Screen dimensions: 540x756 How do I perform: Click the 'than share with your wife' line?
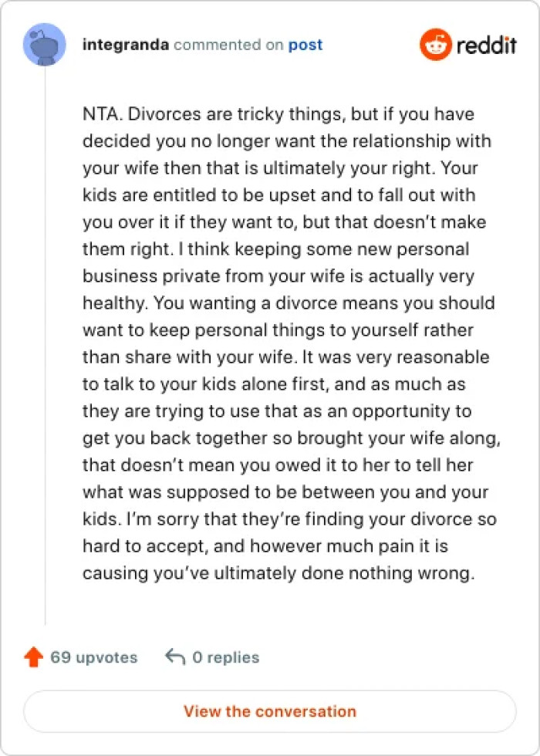[x=285, y=358]
